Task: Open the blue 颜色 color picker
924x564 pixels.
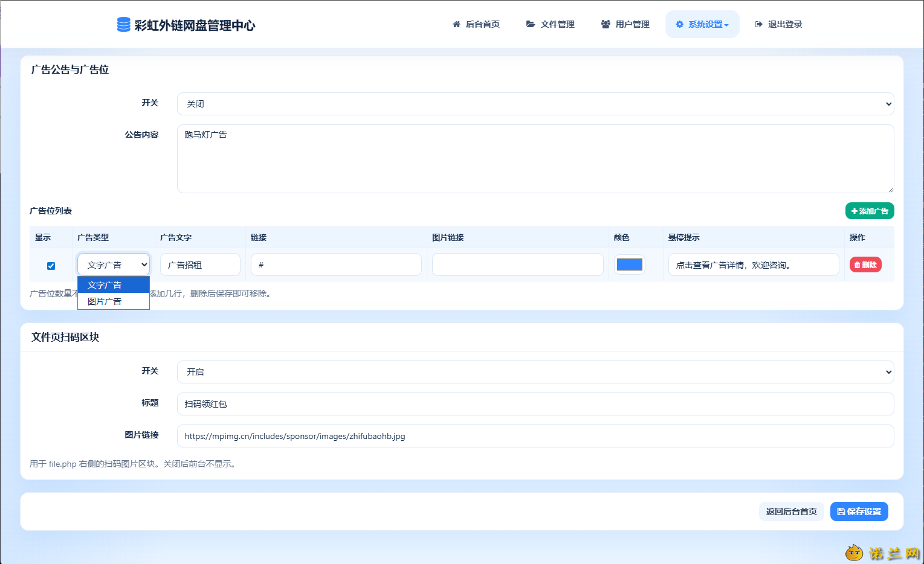Action: pos(629,264)
